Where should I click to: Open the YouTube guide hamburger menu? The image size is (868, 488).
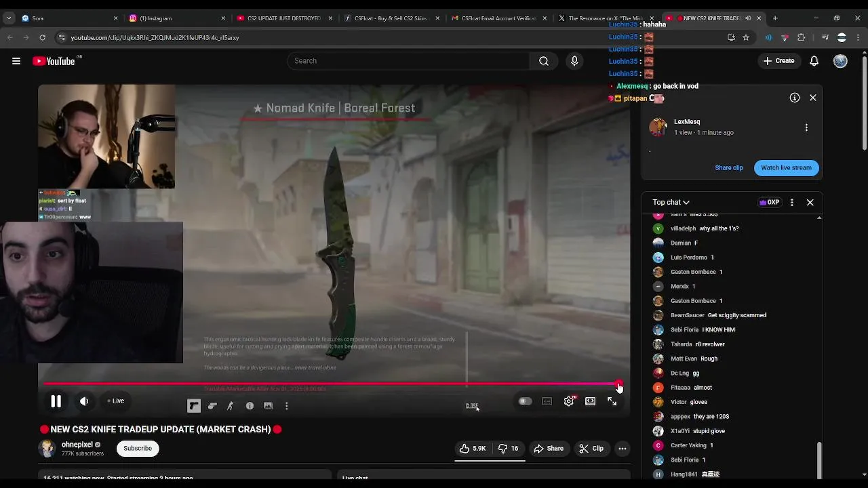[16, 61]
